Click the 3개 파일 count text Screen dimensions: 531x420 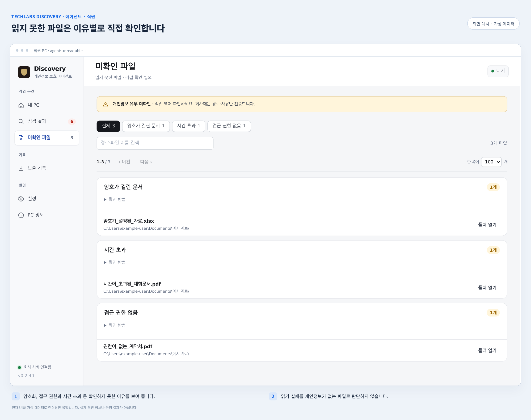[498, 143]
